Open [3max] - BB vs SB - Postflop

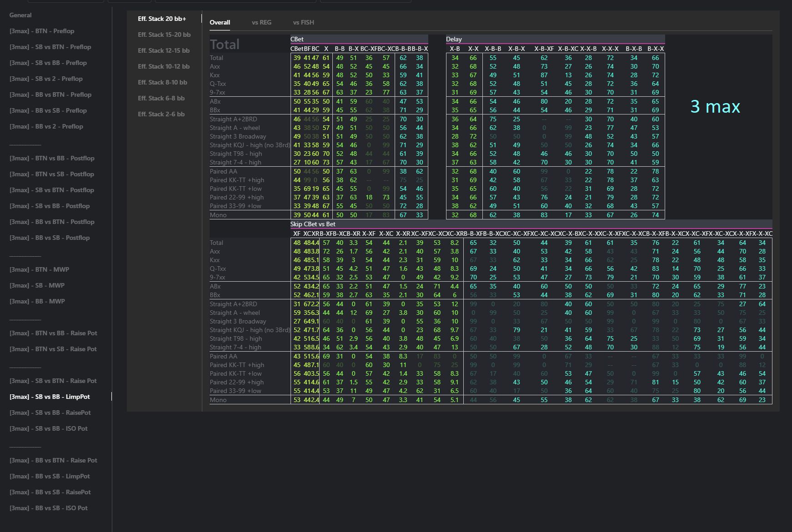(x=50, y=238)
